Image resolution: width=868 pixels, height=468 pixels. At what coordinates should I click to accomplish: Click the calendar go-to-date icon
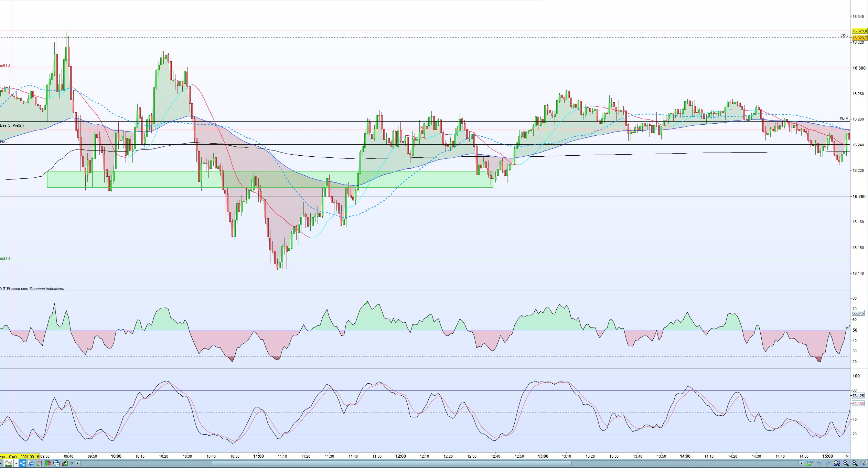pos(810,464)
